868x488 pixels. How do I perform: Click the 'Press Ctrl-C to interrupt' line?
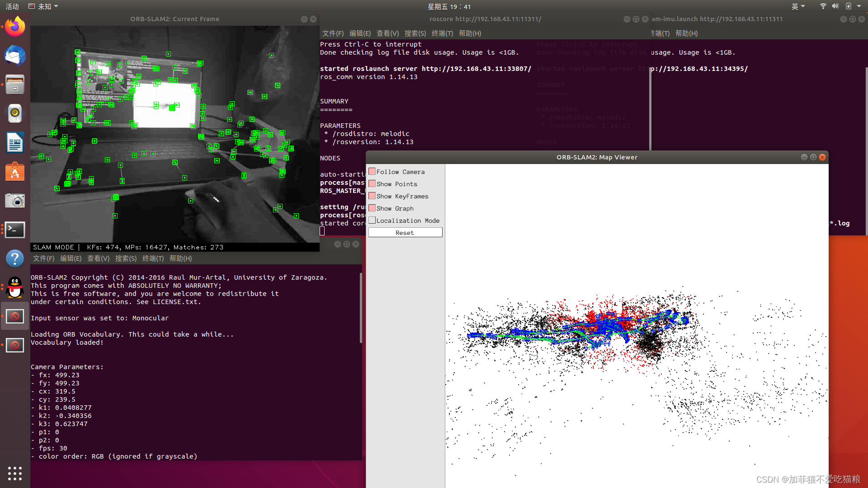click(x=371, y=44)
